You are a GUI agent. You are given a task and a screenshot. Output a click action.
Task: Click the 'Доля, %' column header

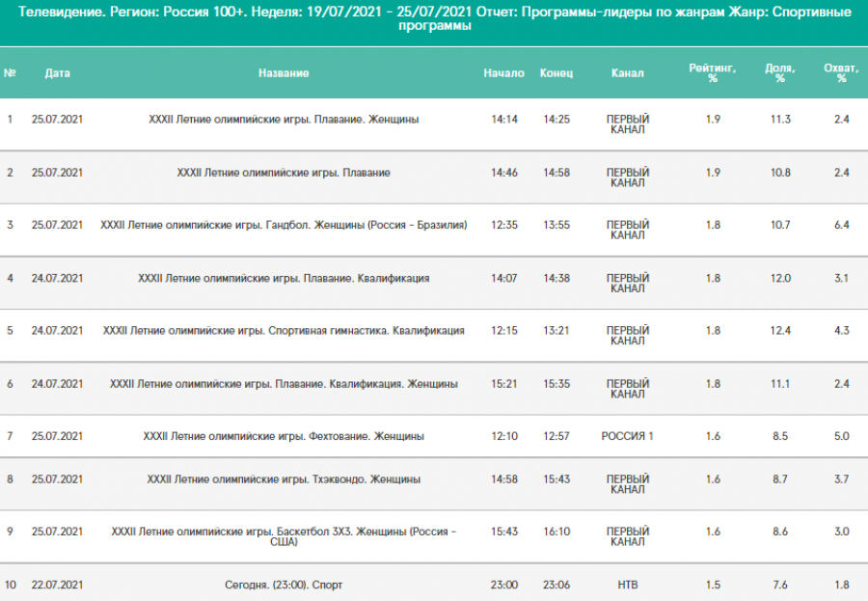pos(780,73)
